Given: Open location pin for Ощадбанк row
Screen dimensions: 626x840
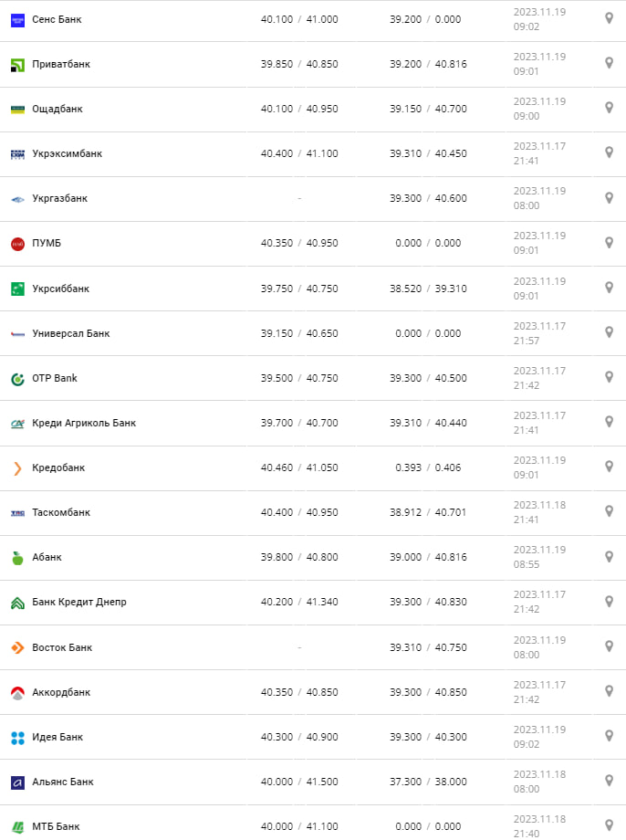Looking at the screenshot, I should pos(609,108).
